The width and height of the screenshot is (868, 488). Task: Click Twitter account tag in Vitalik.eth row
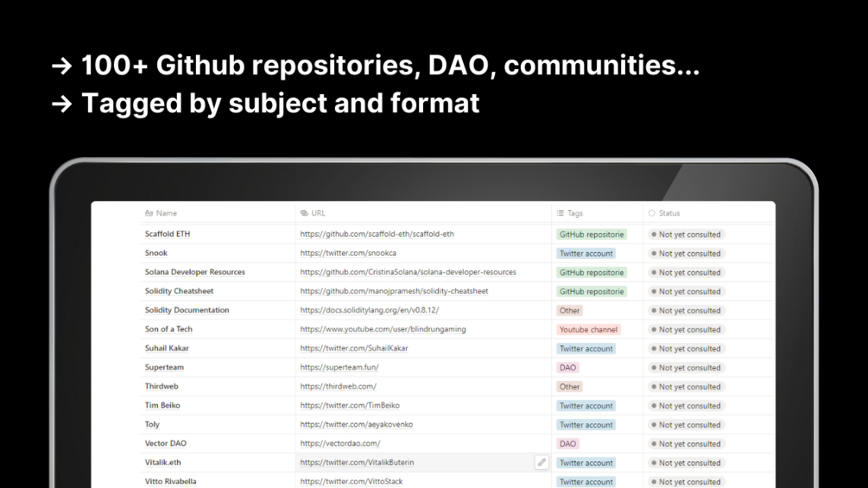(586, 463)
